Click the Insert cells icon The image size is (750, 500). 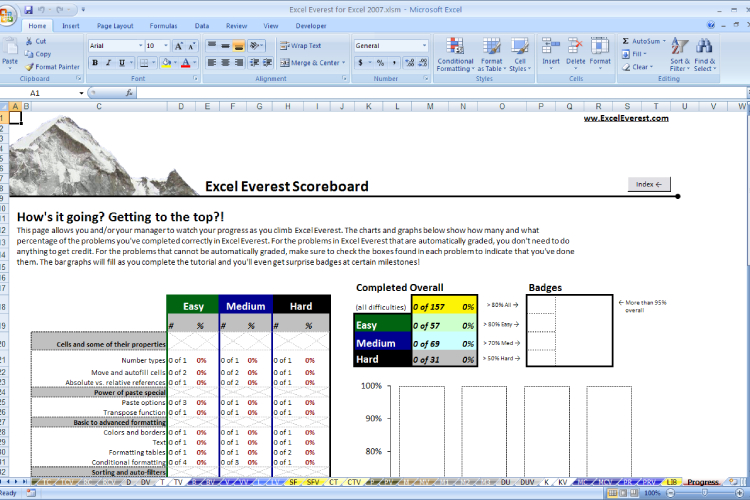coord(551,46)
